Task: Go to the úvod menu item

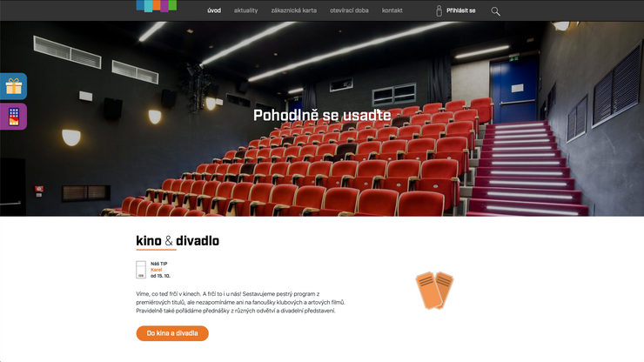Action: pyautogui.click(x=214, y=10)
